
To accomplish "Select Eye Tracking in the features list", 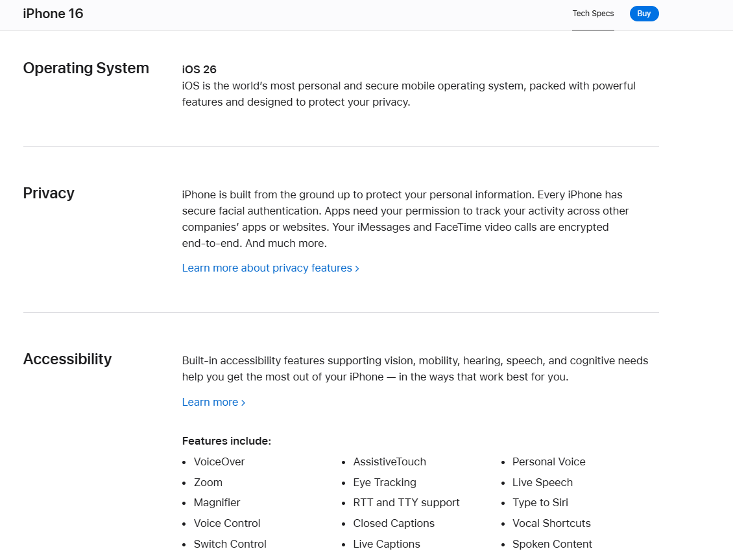I will point(385,483).
